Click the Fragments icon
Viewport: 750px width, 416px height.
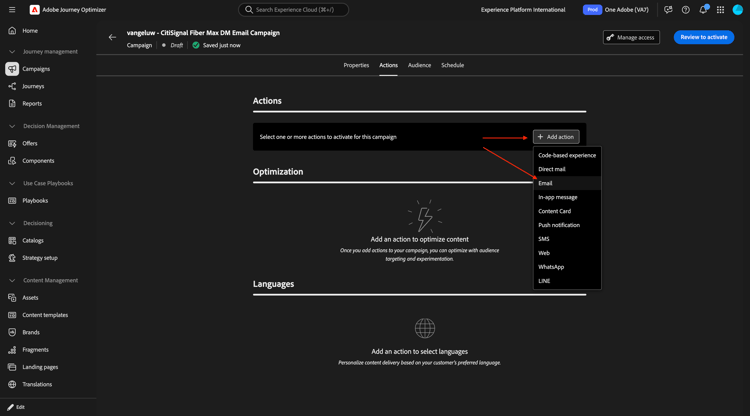(12, 350)
